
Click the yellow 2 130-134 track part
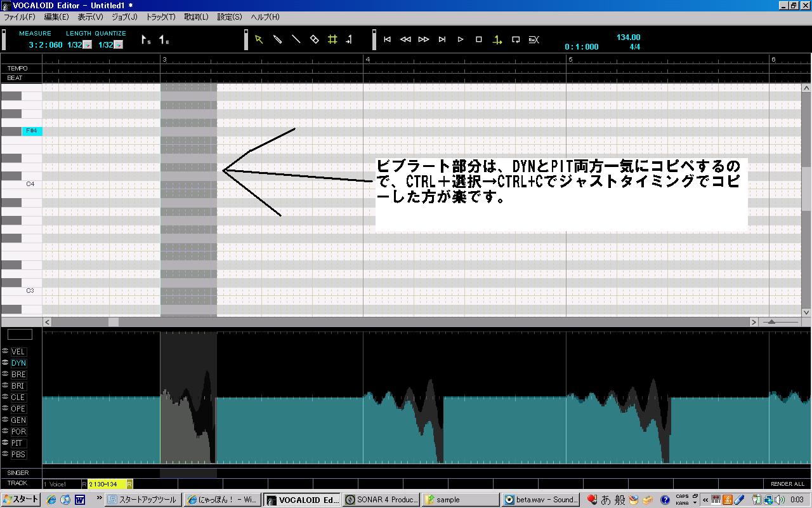(107, 485)
